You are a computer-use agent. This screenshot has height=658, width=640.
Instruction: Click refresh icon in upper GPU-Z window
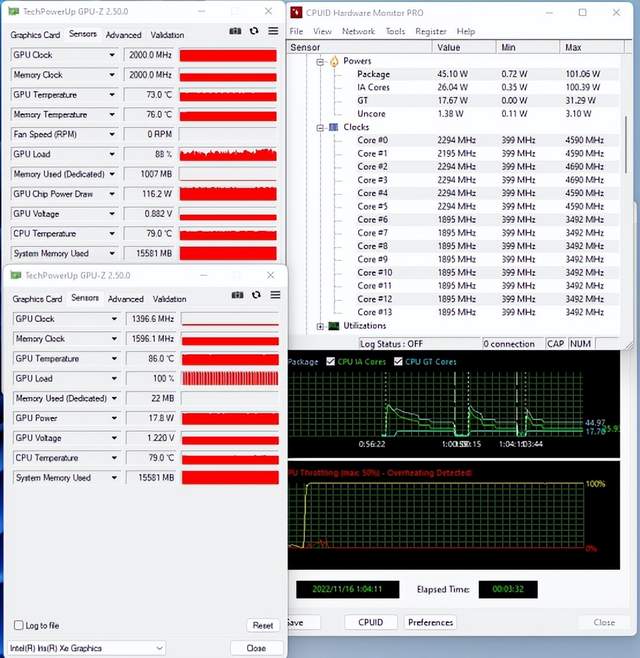tap(254, 31)
